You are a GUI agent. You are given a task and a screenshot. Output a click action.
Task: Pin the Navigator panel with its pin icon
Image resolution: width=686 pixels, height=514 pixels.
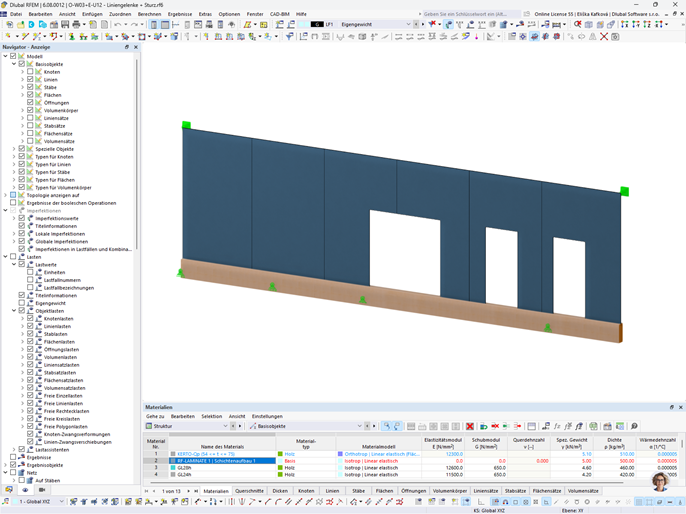127,47
